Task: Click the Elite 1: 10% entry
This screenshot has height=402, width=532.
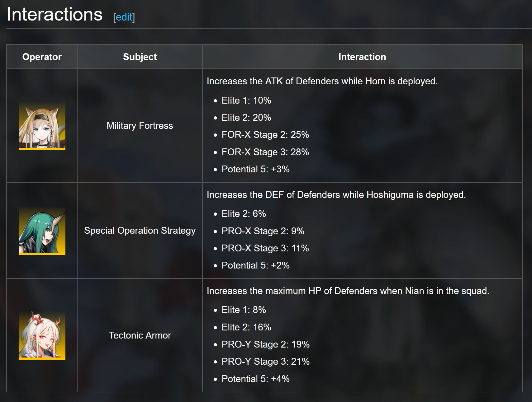Action: click(246, 100)
